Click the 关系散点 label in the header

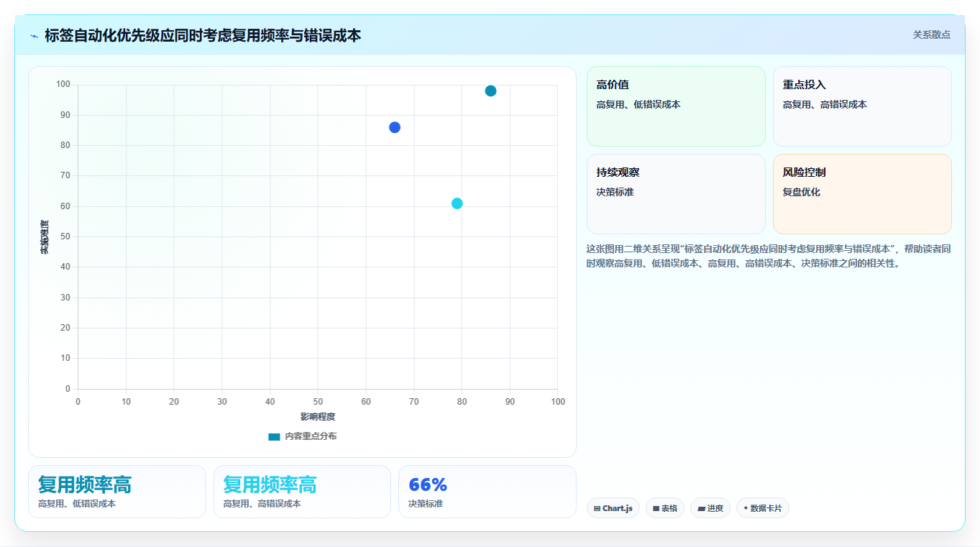click(x=932, y=35)
